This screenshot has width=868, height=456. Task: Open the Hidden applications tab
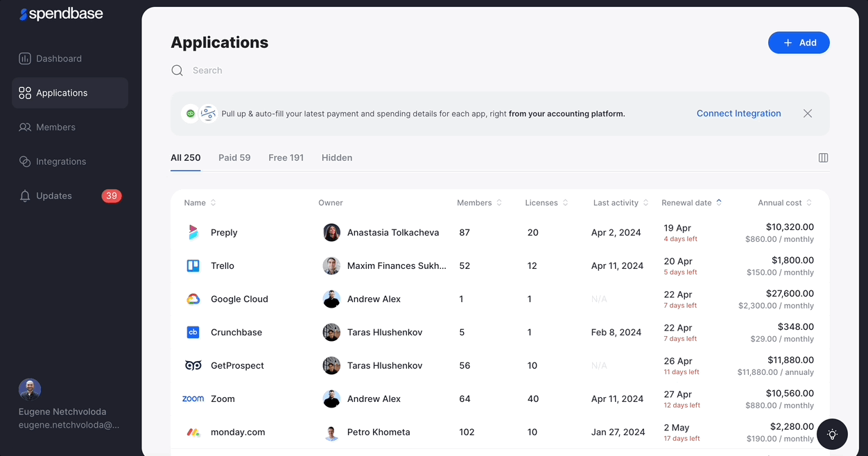tap(337, 158)
